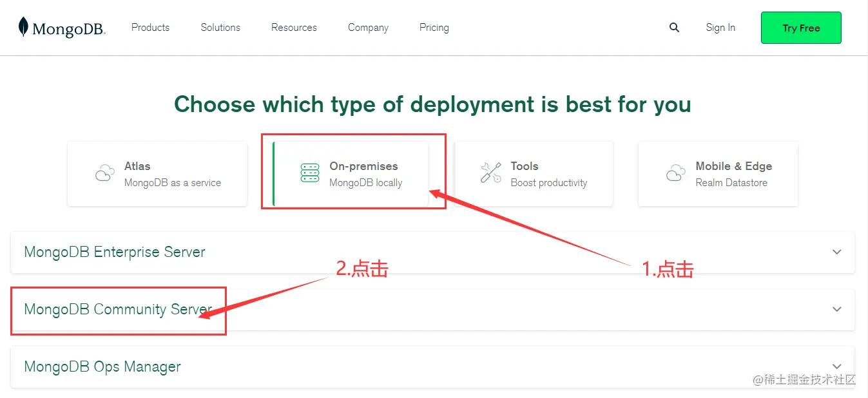
Task: Expand MongoDB Ops Manager chevron
Action: (836, 366)
